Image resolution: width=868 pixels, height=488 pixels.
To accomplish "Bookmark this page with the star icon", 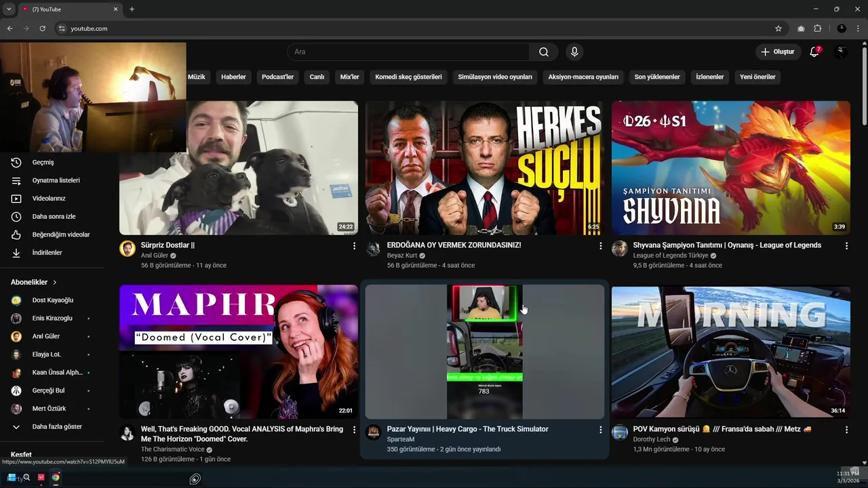I will coord(778,28).
